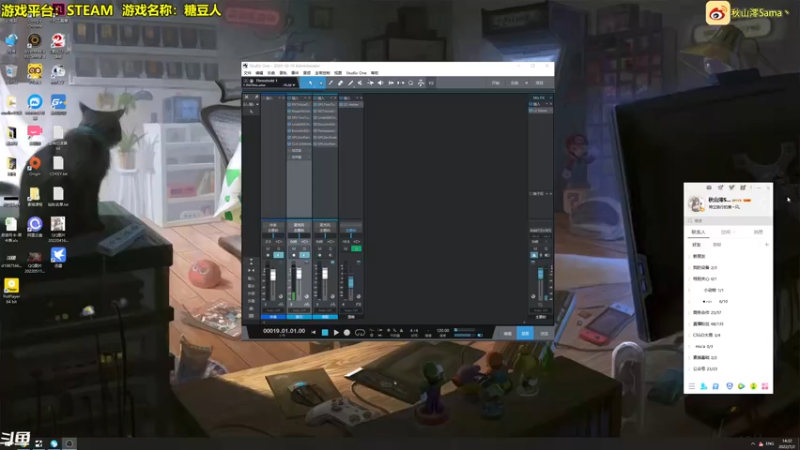The width and height of the screenshot is (800, 450).
Task: Open the console options dropdown on left panel
Action: 257,104
